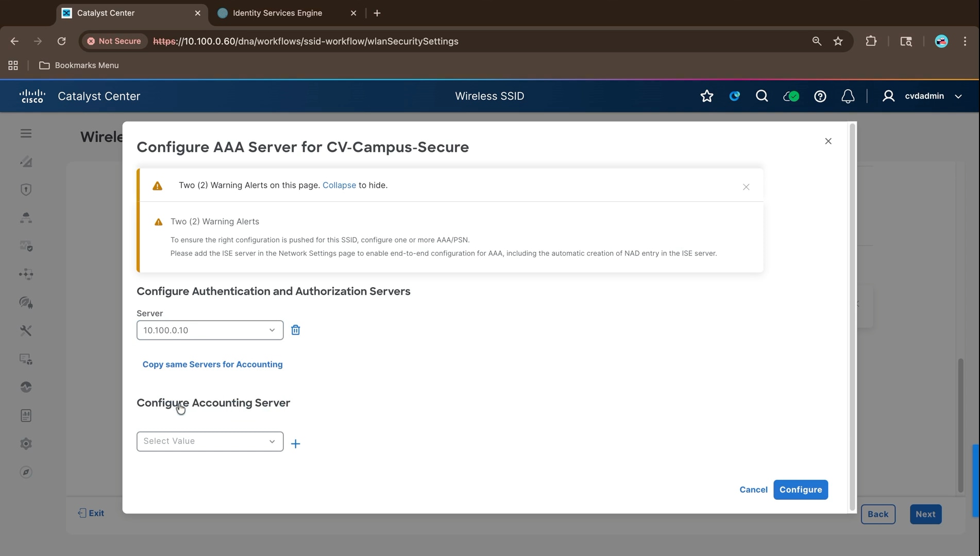
Task: Expand the Server 10.100.0.10 dropdown
Action: (210, 330)
